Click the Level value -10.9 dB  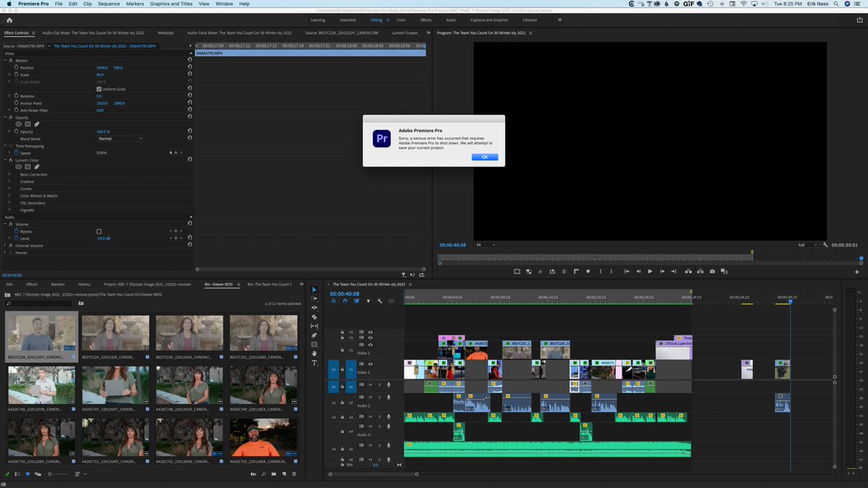(103, 239)
